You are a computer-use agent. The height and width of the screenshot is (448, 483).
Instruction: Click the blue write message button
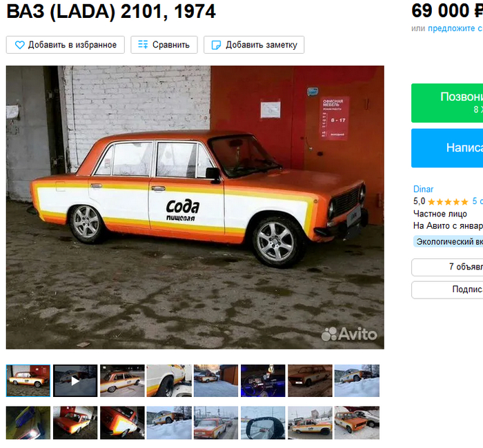pyautogui.click(x=447, y=148)
